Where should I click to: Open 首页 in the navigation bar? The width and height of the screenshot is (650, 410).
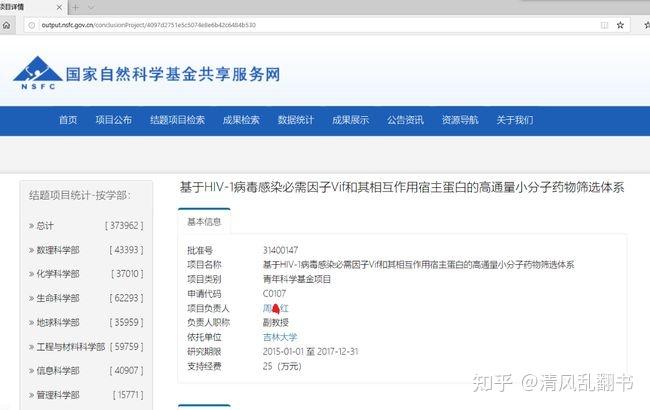coord(68,120)
